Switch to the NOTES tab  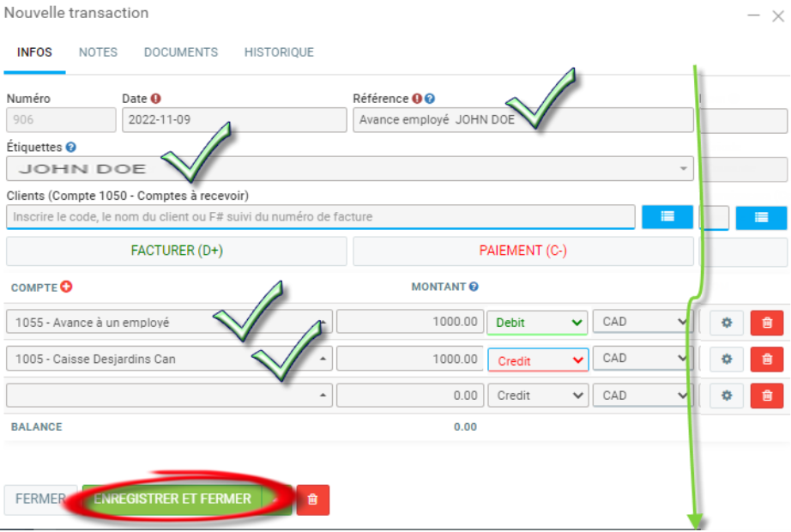[x=98, y=52]
